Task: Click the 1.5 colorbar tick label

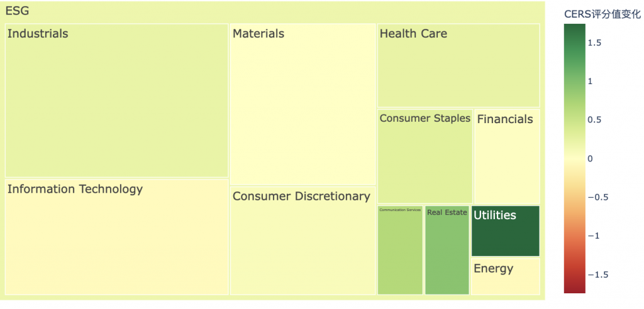Action: [x=595, y=43]
